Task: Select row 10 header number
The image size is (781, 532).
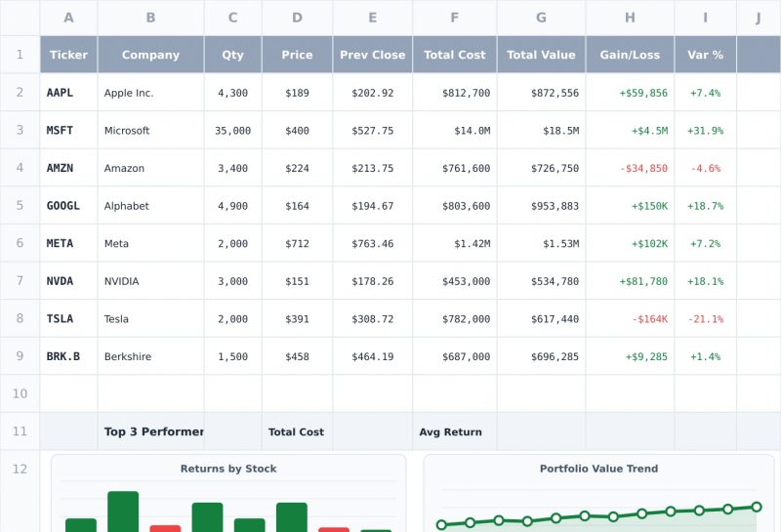Action: pos(20,393)
